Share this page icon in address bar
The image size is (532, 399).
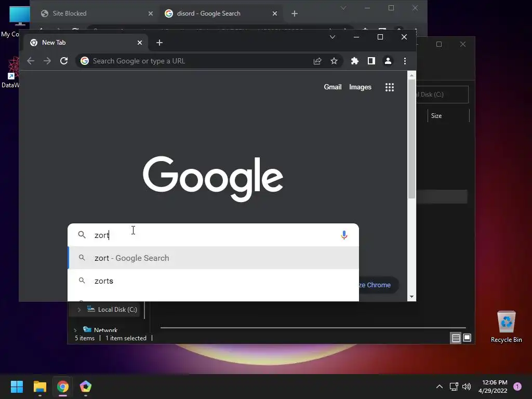pyautogui.click(x=317, y=61)
